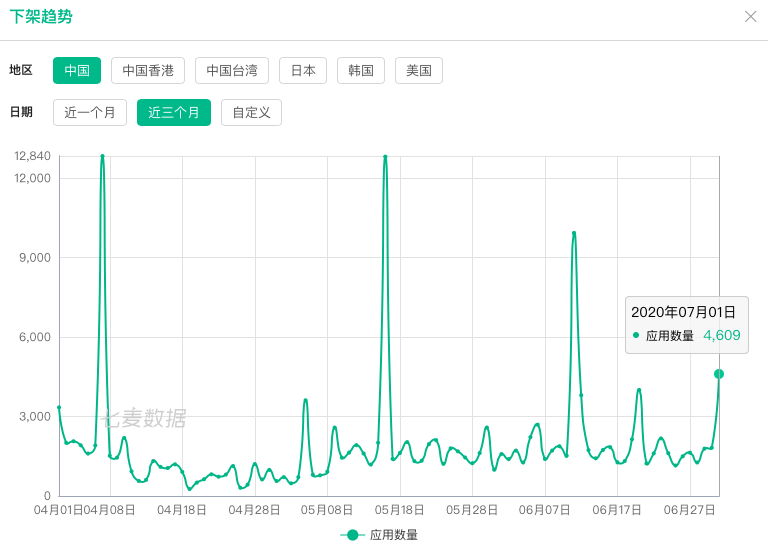Click the 05月18日 x-axis label

(x=399, y=510)
